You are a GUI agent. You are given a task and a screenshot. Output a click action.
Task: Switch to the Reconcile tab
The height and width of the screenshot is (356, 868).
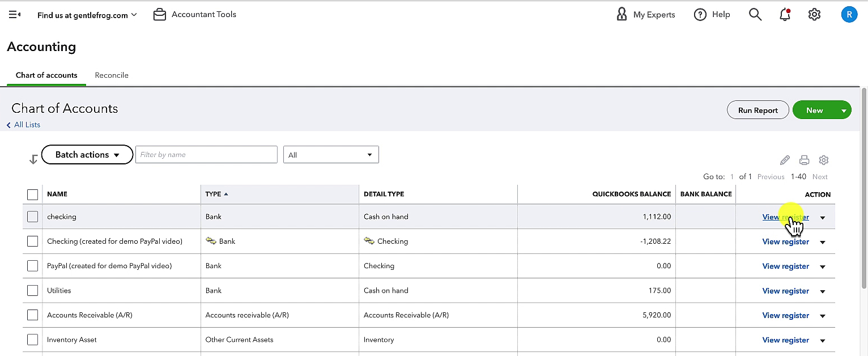[x=112, y=75]
